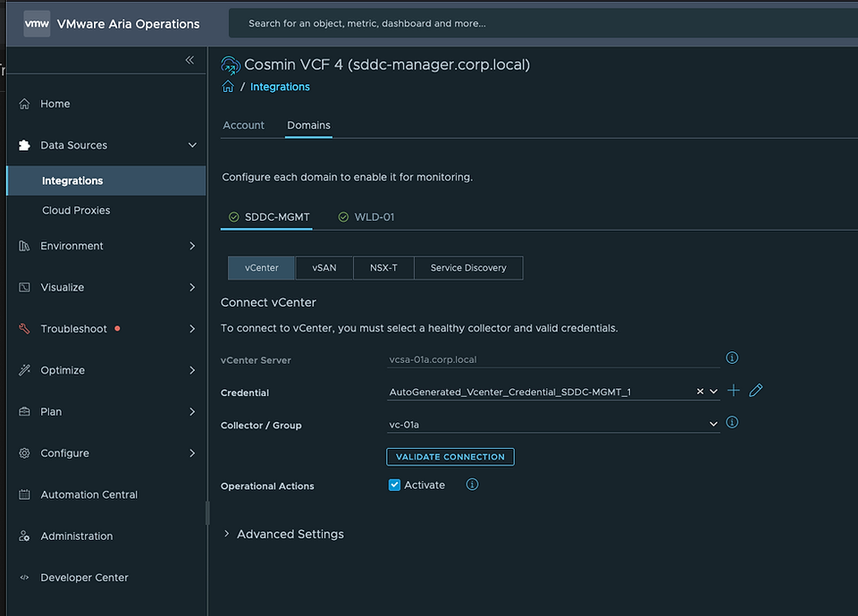Click SDDC-MGMT green check status icon

pos(233,217)
